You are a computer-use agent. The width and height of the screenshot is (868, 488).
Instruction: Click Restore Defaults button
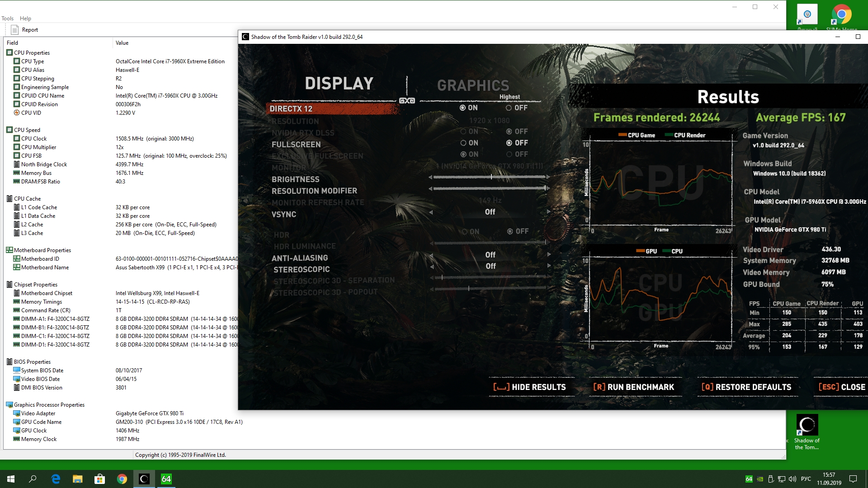(x=747, y=387)
